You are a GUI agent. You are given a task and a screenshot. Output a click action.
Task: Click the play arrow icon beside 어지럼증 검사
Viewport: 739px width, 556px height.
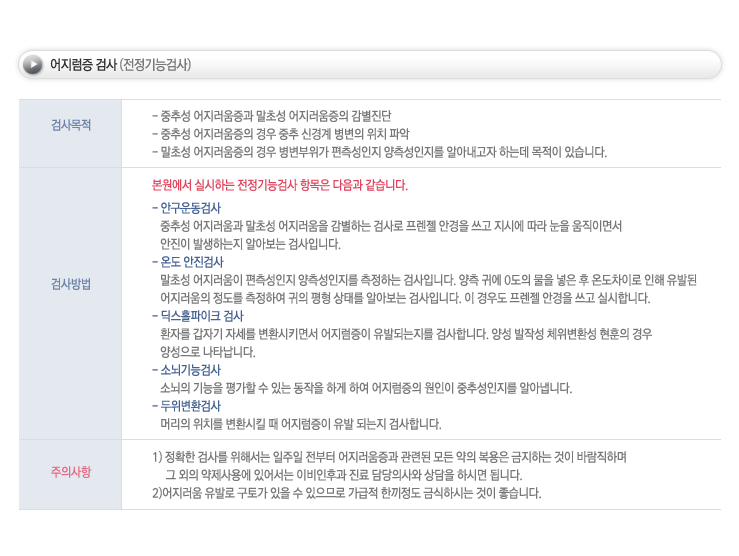coord(33,65)
